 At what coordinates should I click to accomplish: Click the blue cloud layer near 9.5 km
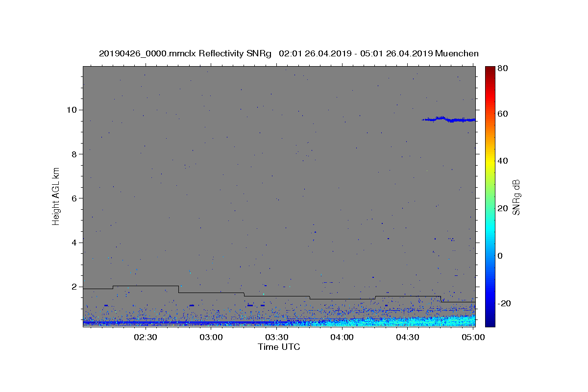(448, 119)
